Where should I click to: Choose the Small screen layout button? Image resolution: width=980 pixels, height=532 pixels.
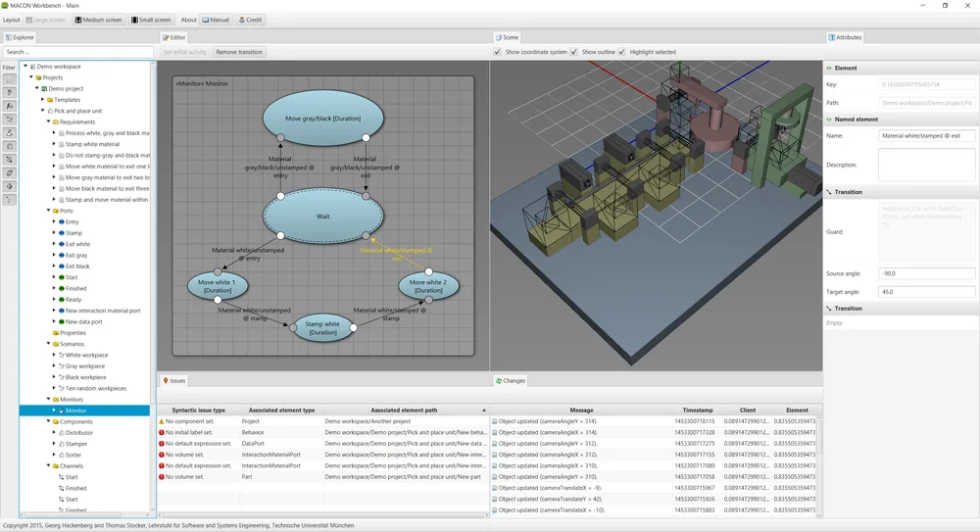tap(151, 20)
